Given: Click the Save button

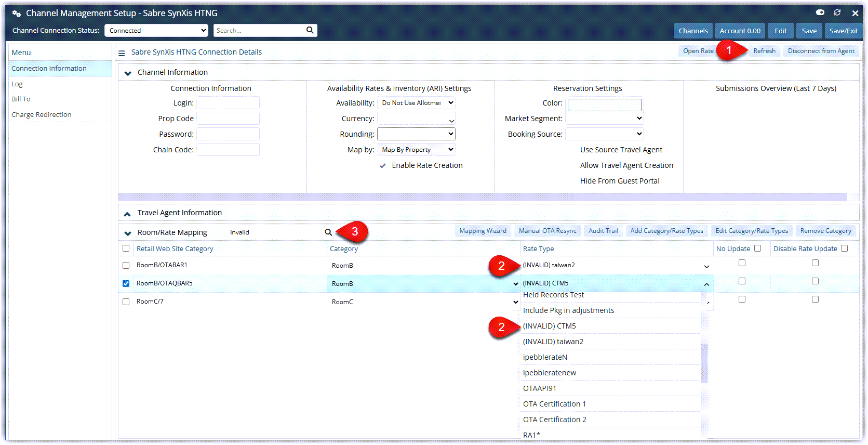Looking at the screenshot, I should [x=809, y=31].
